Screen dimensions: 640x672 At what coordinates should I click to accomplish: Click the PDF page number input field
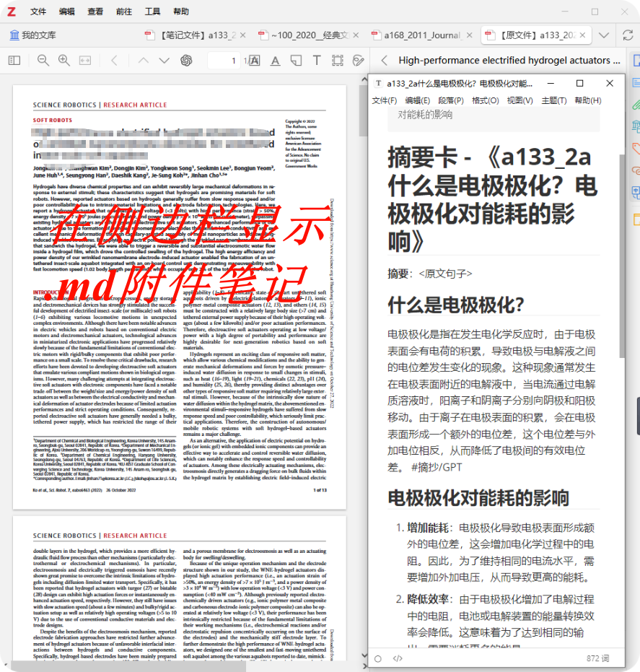coord(224,61)
